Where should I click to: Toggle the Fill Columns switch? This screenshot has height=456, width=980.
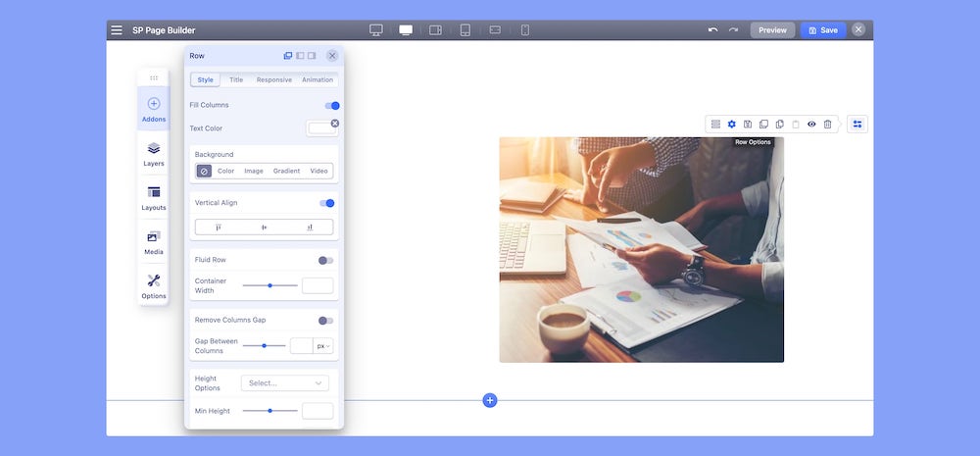pos(332,105)
